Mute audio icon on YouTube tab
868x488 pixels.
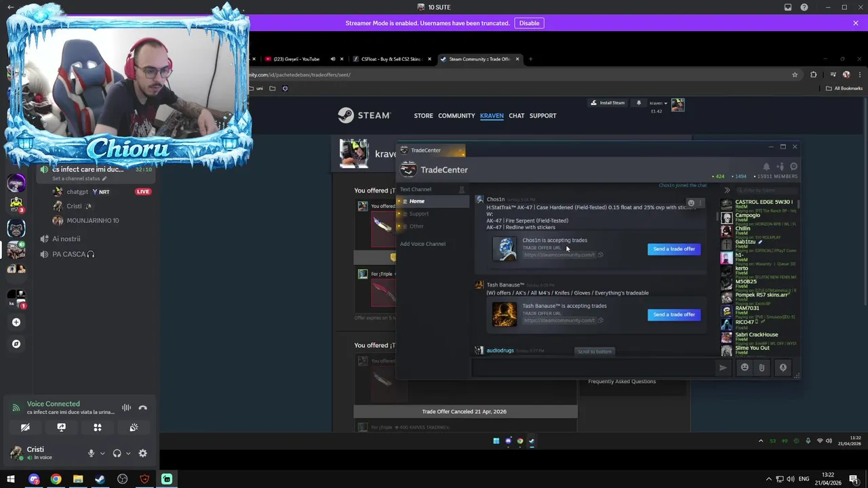[333, 59]
